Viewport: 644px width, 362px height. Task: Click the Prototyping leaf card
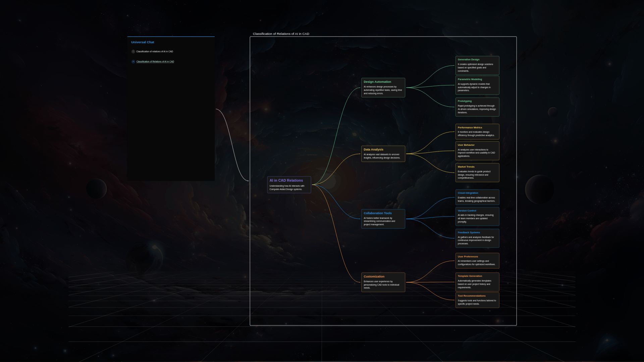tap(477, 107)
